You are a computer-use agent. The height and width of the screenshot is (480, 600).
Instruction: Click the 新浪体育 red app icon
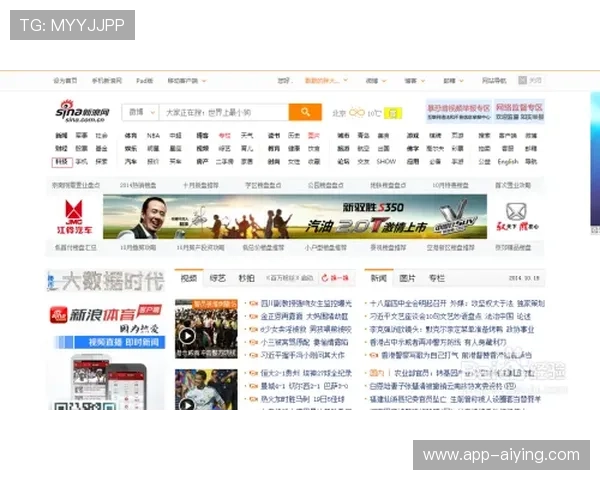point(59,315)
